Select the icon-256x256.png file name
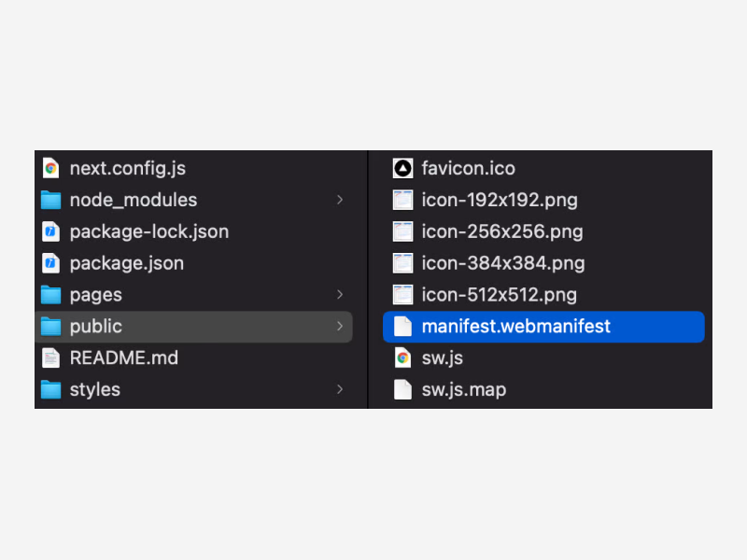Screen dimensions: 747x560 [x=502, y=231]
